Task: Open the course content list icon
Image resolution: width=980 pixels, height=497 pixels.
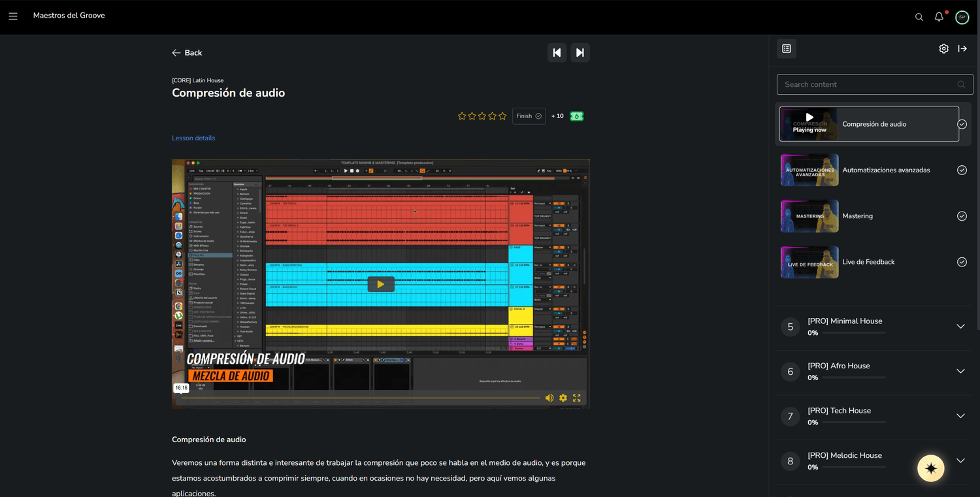Action: point(786,48)
